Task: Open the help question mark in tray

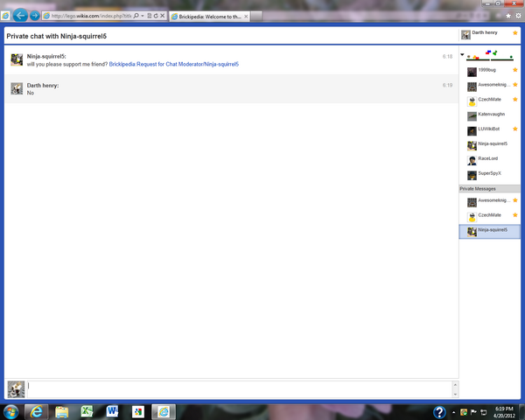Action: 439,412
